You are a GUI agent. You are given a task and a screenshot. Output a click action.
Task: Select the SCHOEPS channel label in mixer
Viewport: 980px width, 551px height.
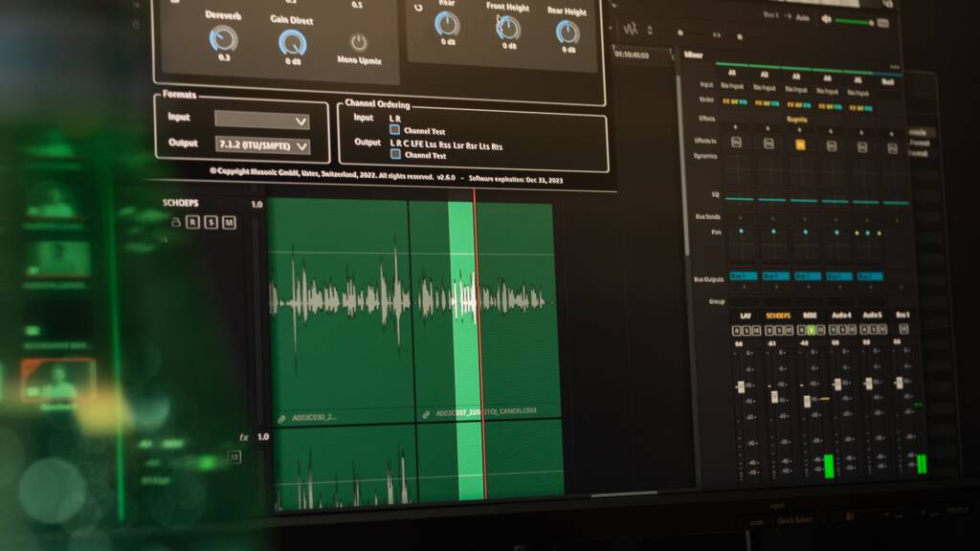(778, 315)
